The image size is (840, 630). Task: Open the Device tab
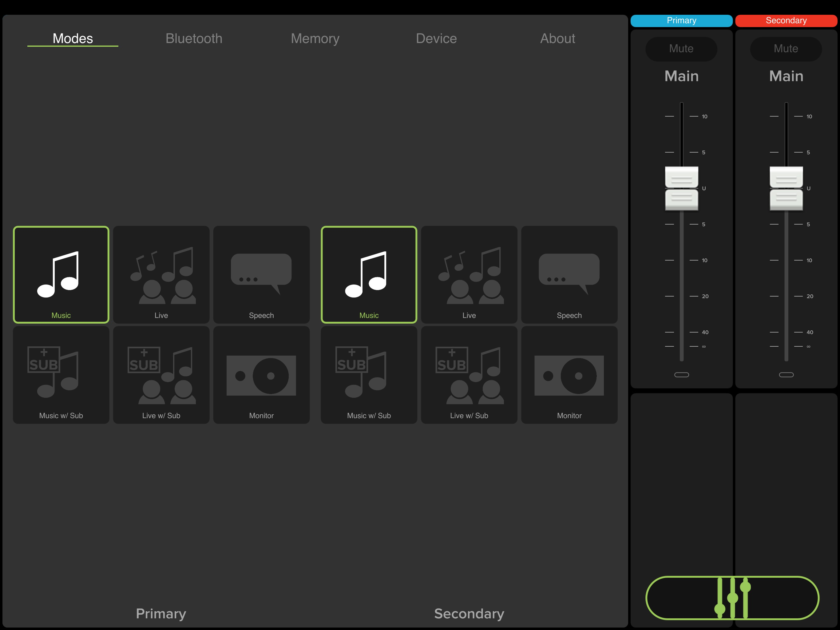(436, 38)
